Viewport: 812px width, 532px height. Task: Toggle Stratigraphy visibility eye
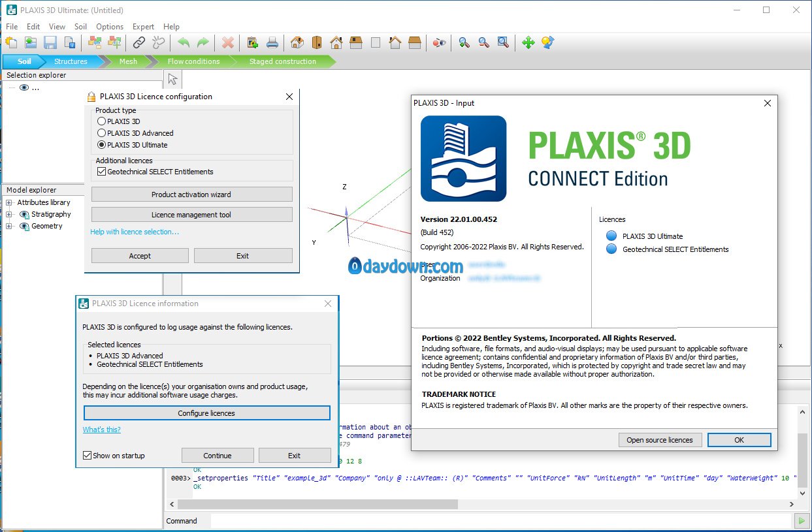[24, 214]
